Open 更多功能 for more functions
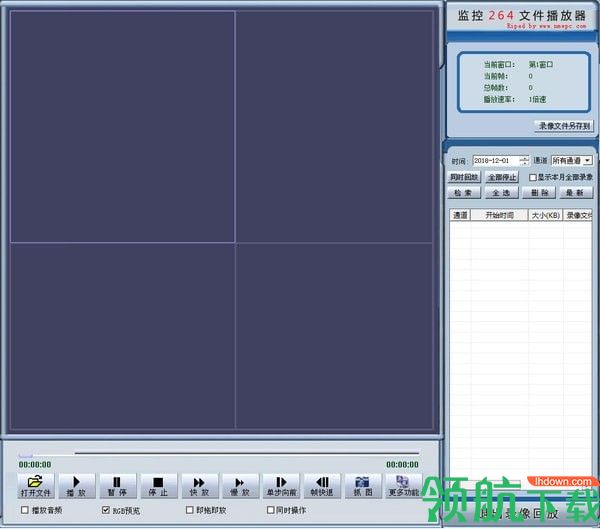Image resolution: width=600 pixels, height=529 pixels. [x=403, y=486]
